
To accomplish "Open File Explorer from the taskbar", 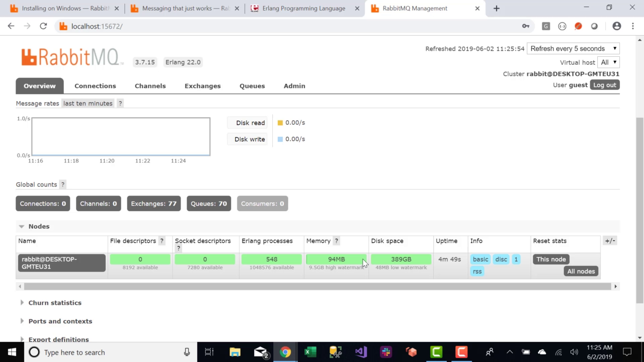I will click(235, 352).
